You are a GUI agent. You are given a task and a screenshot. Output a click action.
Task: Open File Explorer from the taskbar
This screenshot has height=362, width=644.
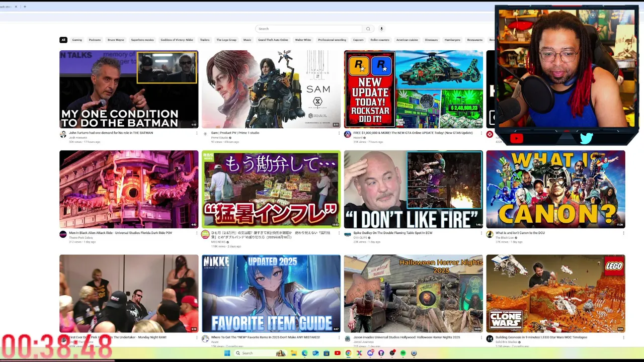294,353
